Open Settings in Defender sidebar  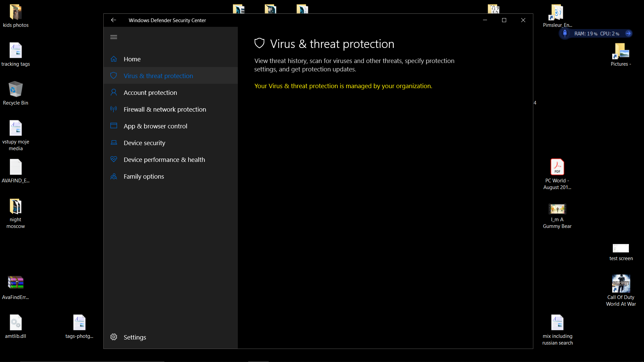tap(171, 337)
